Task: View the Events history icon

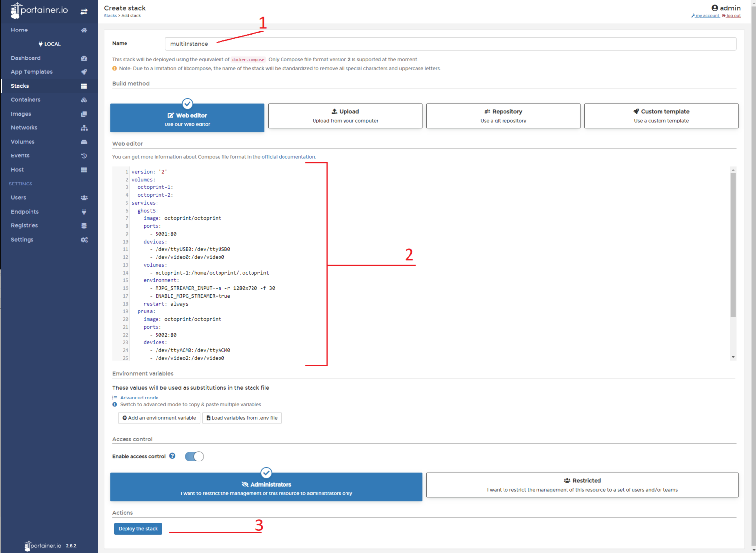Action: 84,155
